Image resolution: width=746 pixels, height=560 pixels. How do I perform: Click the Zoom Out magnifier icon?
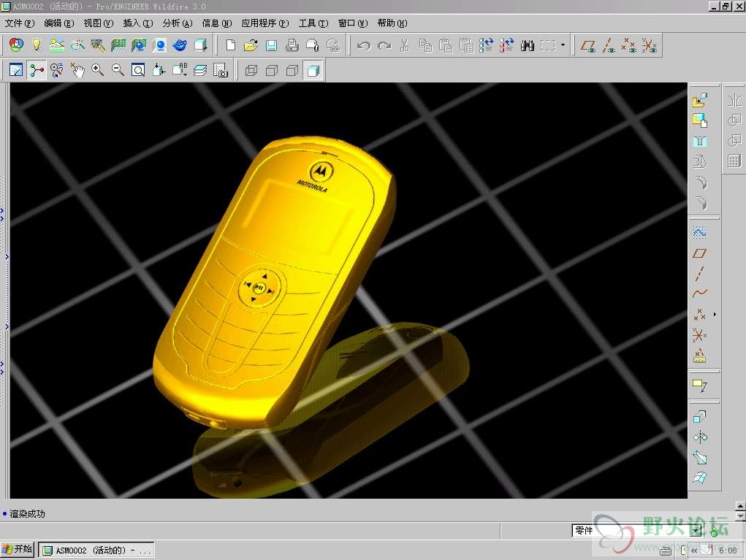pyautogui.click(x=118, y=70)
